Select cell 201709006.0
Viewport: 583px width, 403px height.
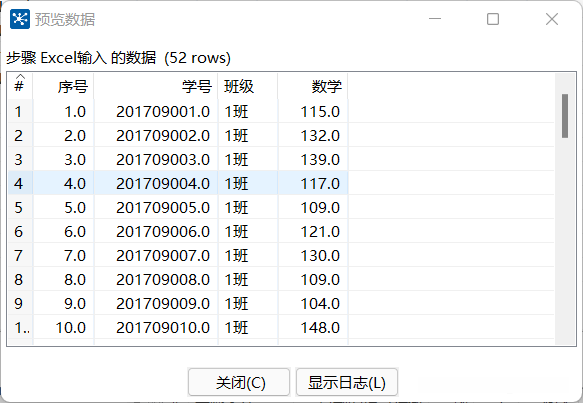click(156, 232)
